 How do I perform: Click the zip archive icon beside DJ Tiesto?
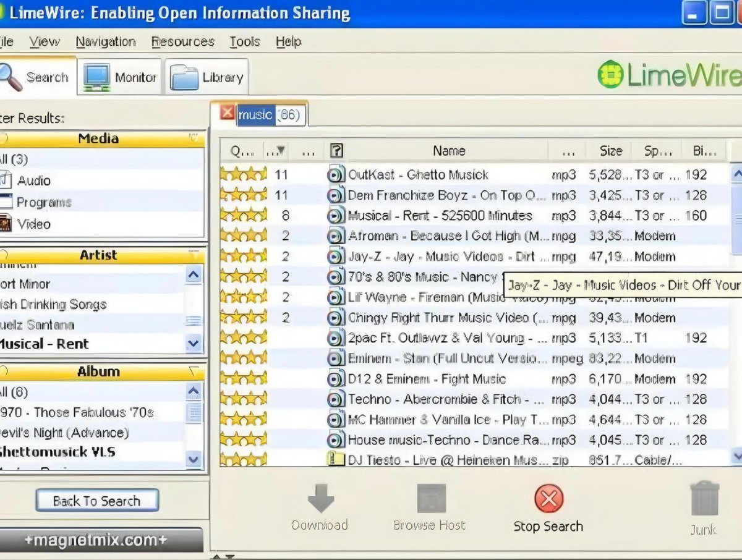tap(335, 459)
